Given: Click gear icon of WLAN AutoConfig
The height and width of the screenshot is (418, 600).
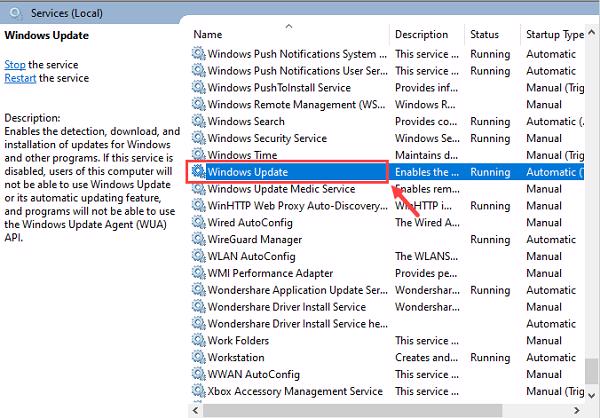Looking at the screenshot, I should tap(199, 256).
